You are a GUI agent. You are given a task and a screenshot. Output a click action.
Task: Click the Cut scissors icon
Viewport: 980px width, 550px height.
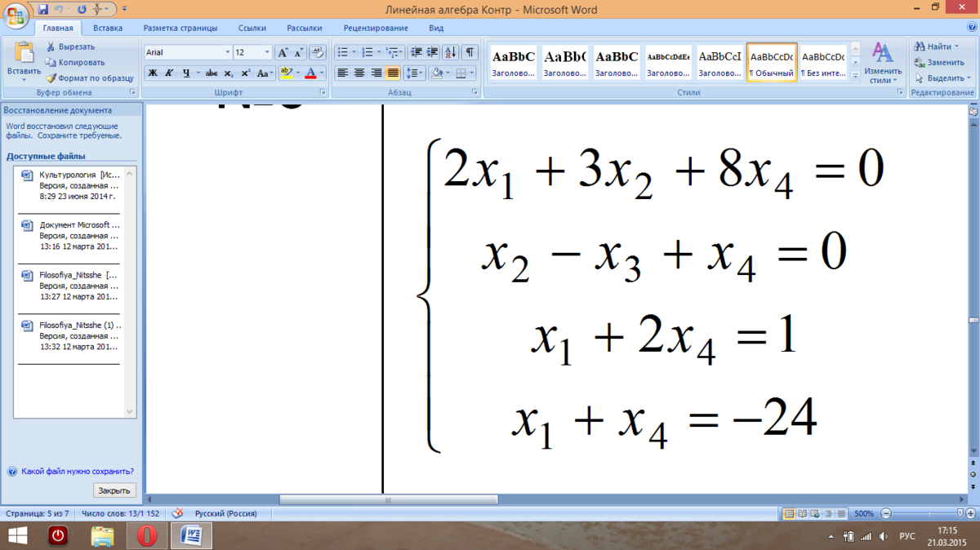pyautogui.click(x=51, y=47)
